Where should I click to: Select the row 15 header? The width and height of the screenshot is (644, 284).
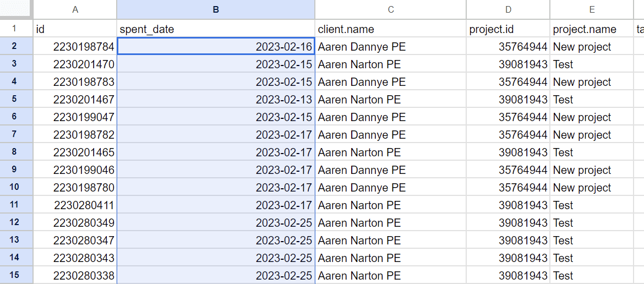tap(15, 275)
